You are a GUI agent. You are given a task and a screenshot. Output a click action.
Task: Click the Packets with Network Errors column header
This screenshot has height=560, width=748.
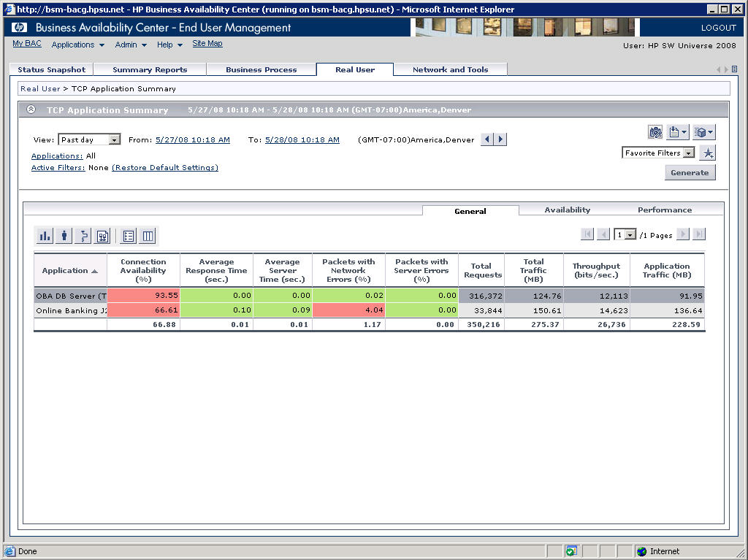[348, 270]
